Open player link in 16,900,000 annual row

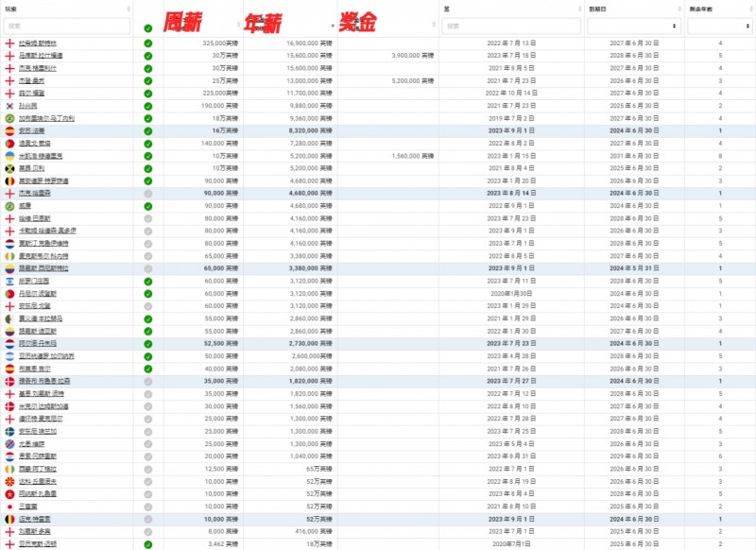click(38, 43)
